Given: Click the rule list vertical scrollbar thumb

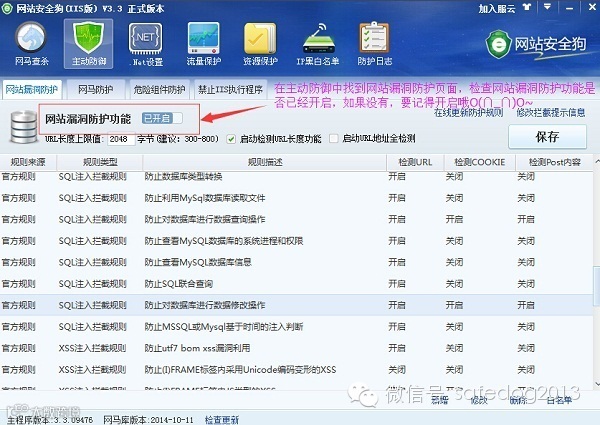Looking at the screenshot, I should (x=597, y=287).
